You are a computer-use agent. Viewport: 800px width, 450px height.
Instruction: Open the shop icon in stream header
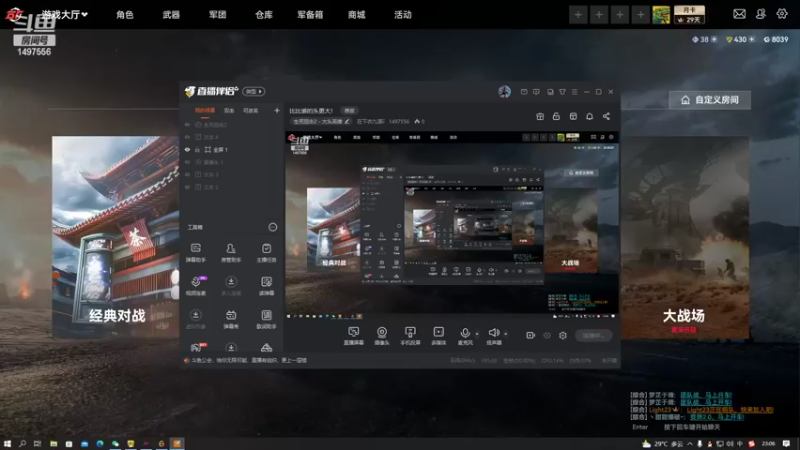point(573,116)
